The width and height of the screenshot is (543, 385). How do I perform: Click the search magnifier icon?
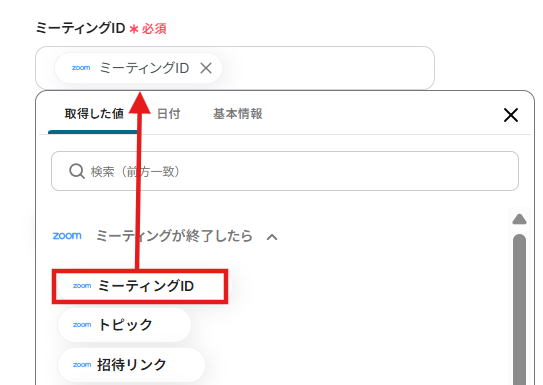(77, 171)
